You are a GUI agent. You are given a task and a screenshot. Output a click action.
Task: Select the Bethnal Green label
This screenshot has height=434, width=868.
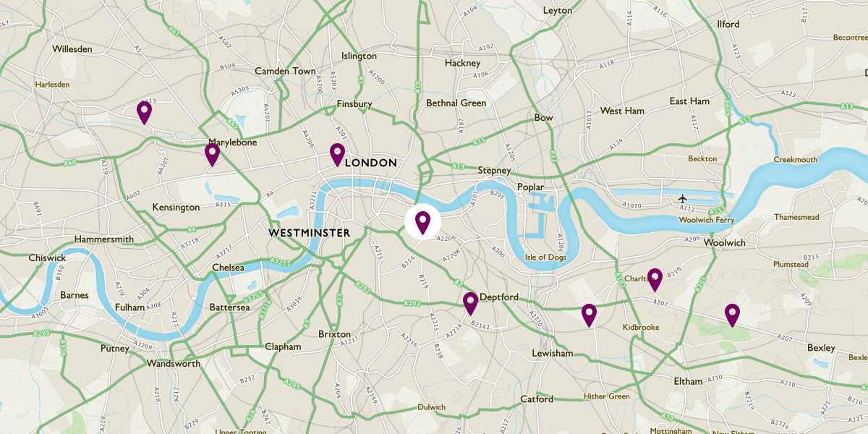pyautogui.click(x=456, y=103)
